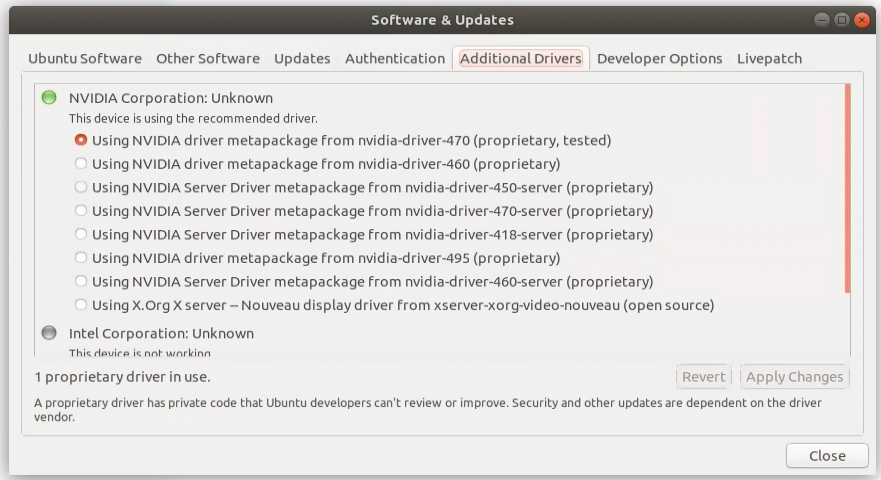Click the green NVIDIA device status indicator

[49, 97]
